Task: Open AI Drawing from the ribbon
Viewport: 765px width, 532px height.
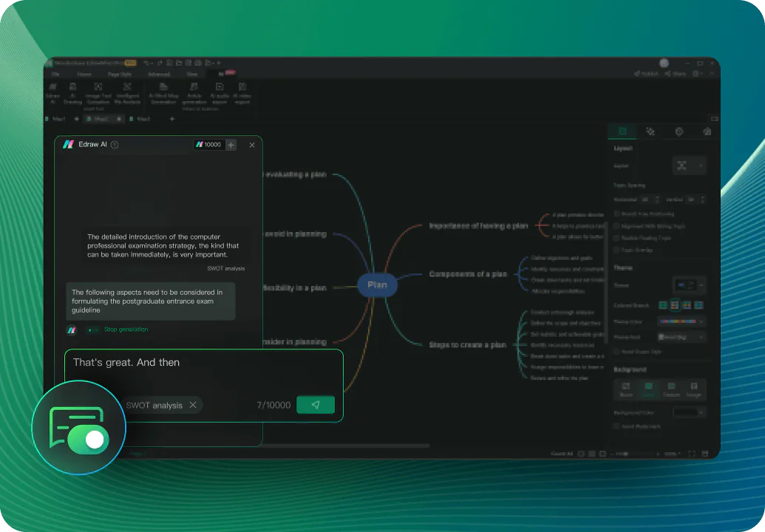Action: tap(72, 93)
